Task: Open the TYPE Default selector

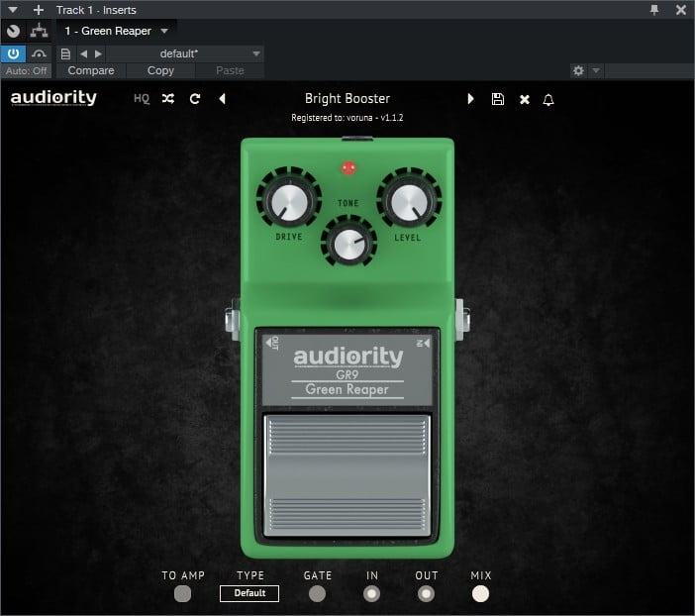Action: pos(249,593)
